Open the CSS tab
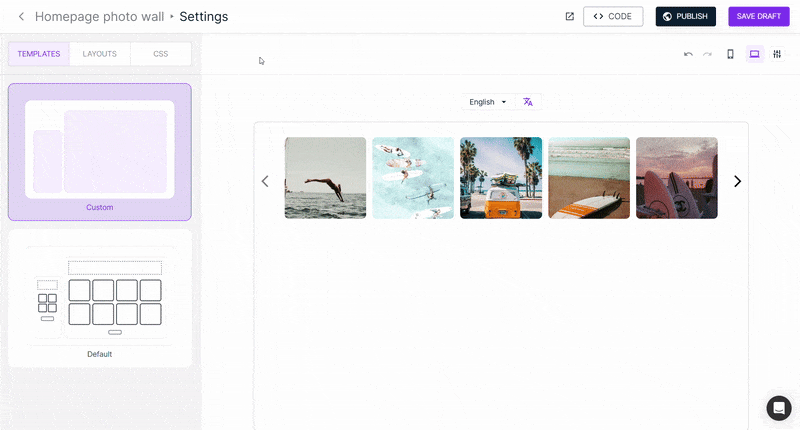 [x=160, y=54]
